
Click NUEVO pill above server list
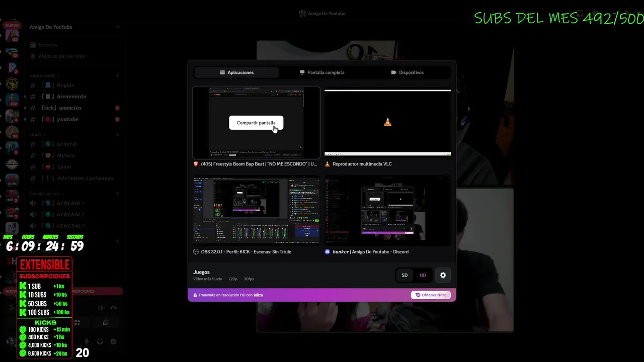12,25
